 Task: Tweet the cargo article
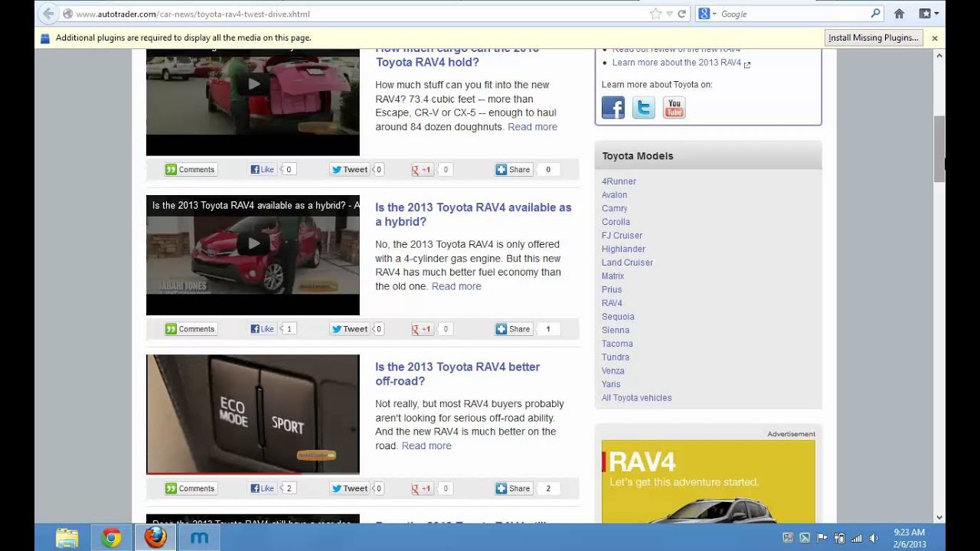point(350,170)
